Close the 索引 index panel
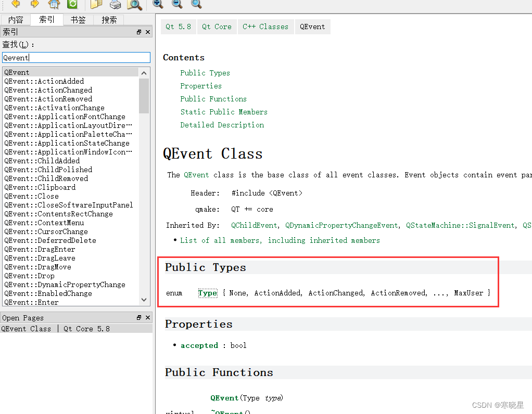This screenshot has height=414, width=532. coord(148,32)
